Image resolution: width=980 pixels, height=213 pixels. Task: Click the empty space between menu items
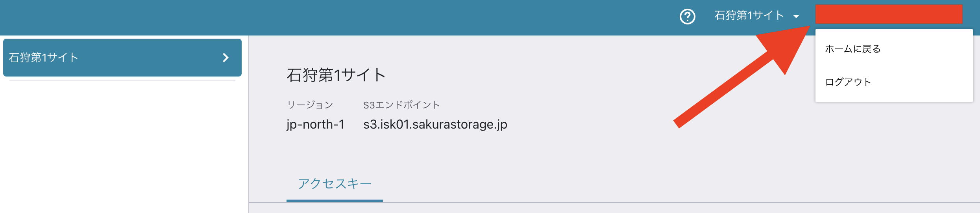pos(893,65)
